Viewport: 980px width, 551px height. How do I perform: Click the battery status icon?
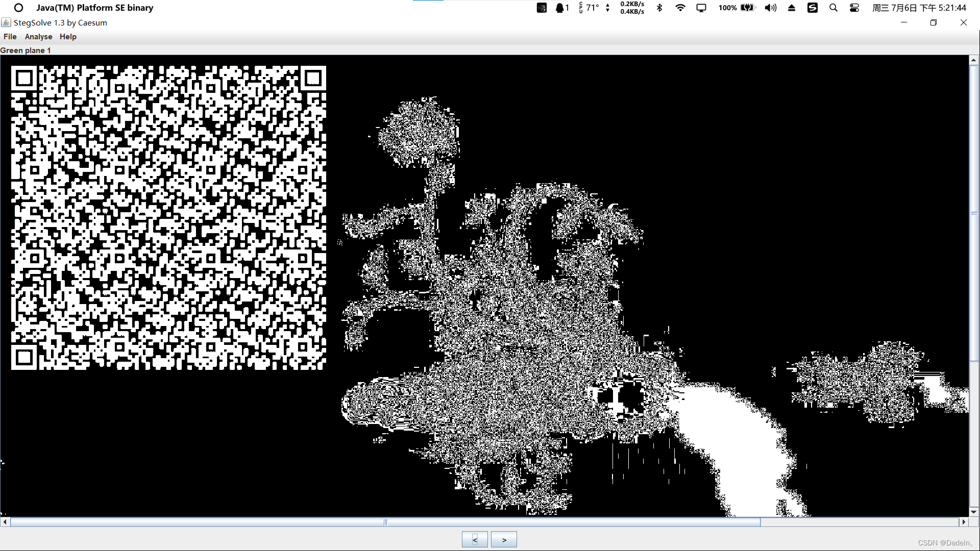747,8
